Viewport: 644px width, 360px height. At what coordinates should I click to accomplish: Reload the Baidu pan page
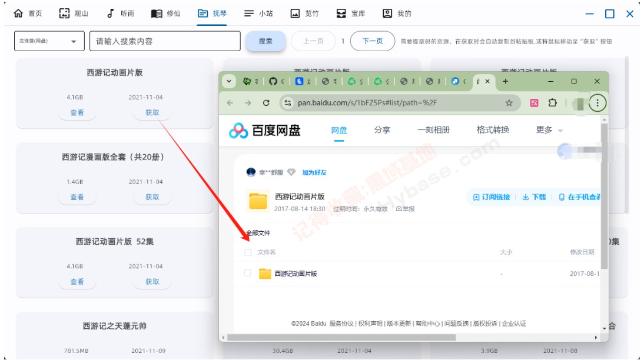pos(266,103)
